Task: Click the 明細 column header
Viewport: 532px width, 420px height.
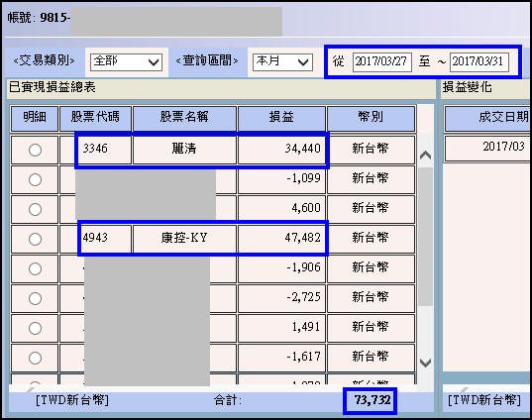Action: point(35,119)
